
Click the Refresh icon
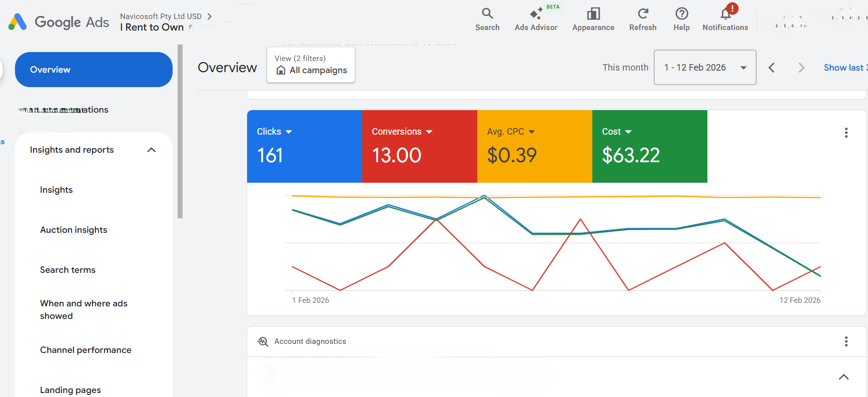tap(642, 14)
